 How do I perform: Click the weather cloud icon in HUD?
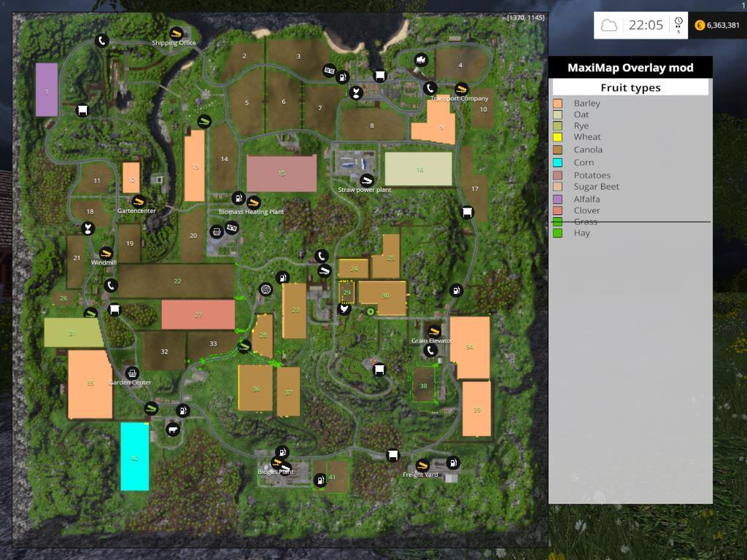click(x=608, y=26)
